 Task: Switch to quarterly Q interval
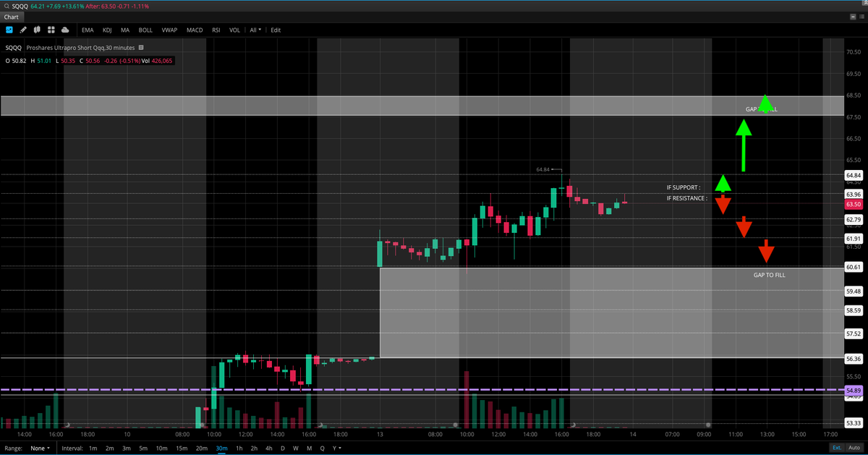tap(322, 448)
